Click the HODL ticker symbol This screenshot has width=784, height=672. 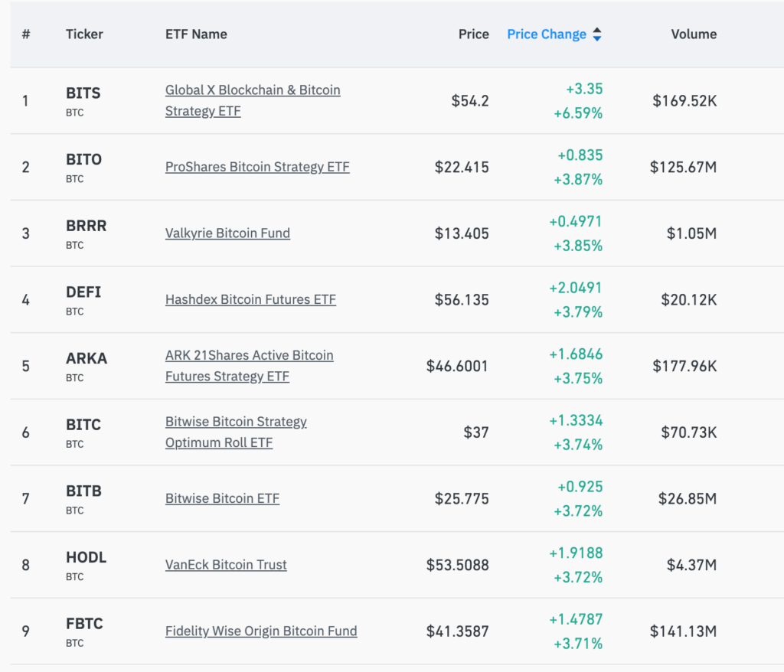tap(86, 558)
